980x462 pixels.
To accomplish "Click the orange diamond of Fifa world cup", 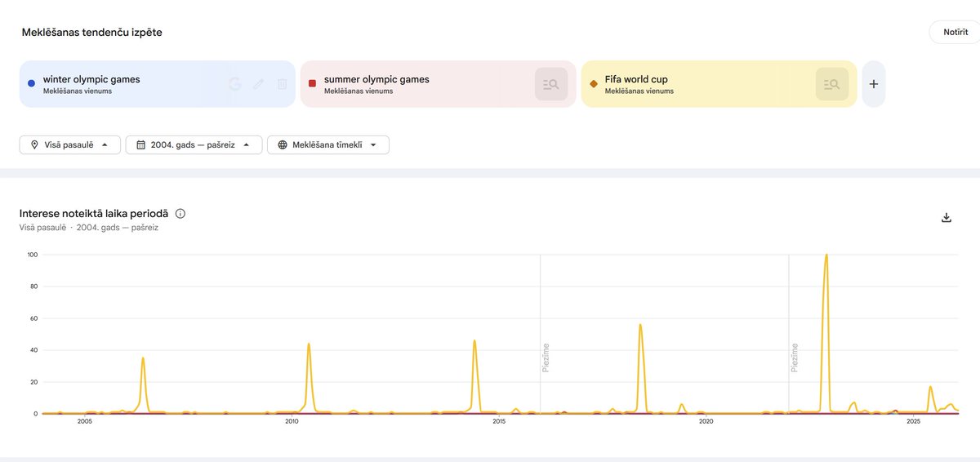I will pos(594,83).
